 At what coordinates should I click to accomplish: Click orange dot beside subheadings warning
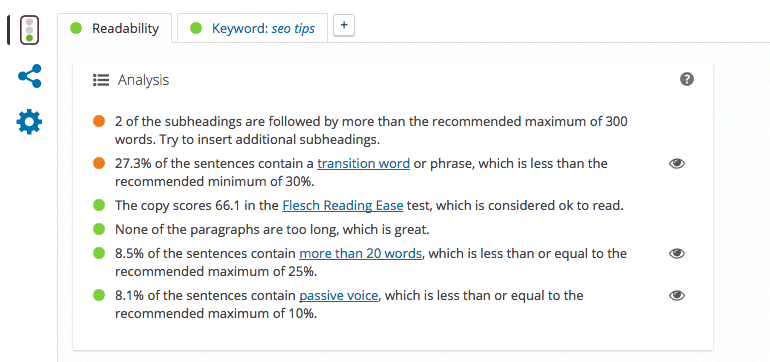[99, 121]
